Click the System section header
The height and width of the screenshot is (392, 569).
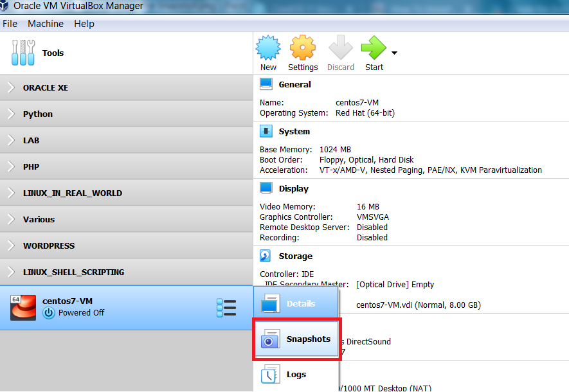point(294,131)
